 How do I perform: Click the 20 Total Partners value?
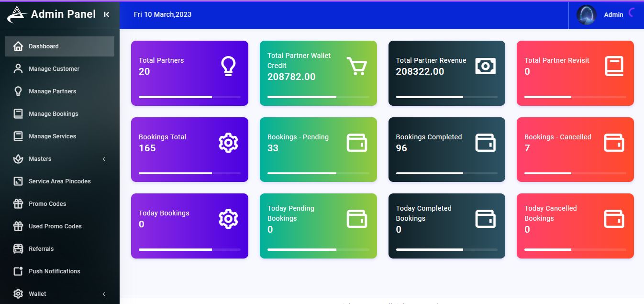tap(144, 71)
